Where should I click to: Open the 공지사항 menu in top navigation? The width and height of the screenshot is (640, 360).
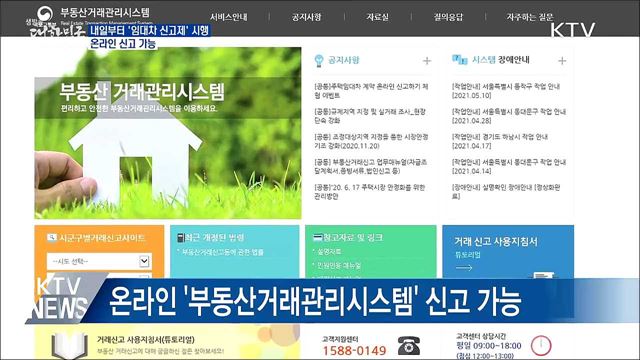point(307,17)
